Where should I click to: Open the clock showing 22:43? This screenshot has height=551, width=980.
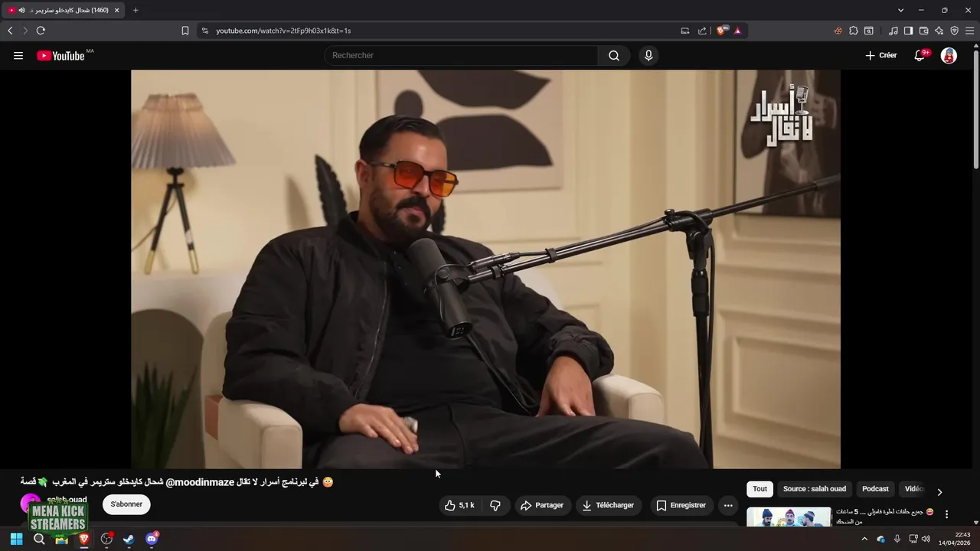tap(954, 539)
